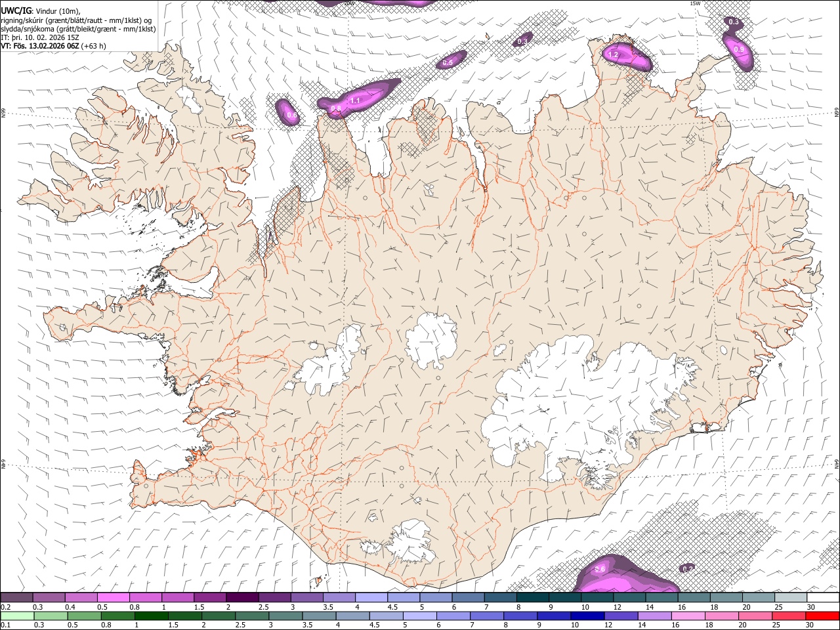Click the 2.5 label under the upper scale
This screenshot has width=840, height=630.
coord(263,607)
